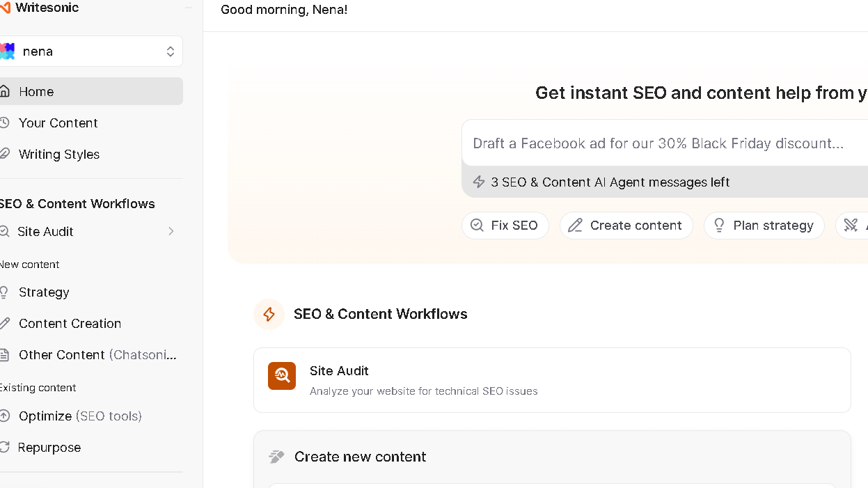The image size is (868, 488).
Task: Click 'Create new content' heading text
Action: [360, 457]
